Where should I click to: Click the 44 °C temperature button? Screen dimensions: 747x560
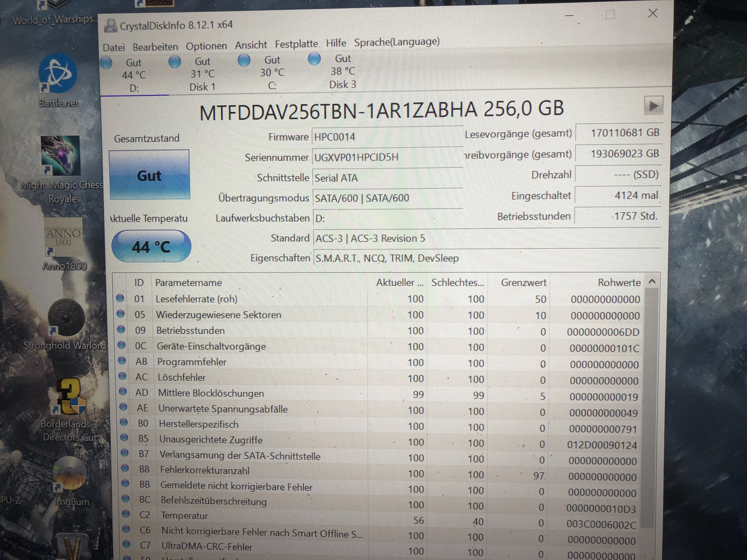151,247
